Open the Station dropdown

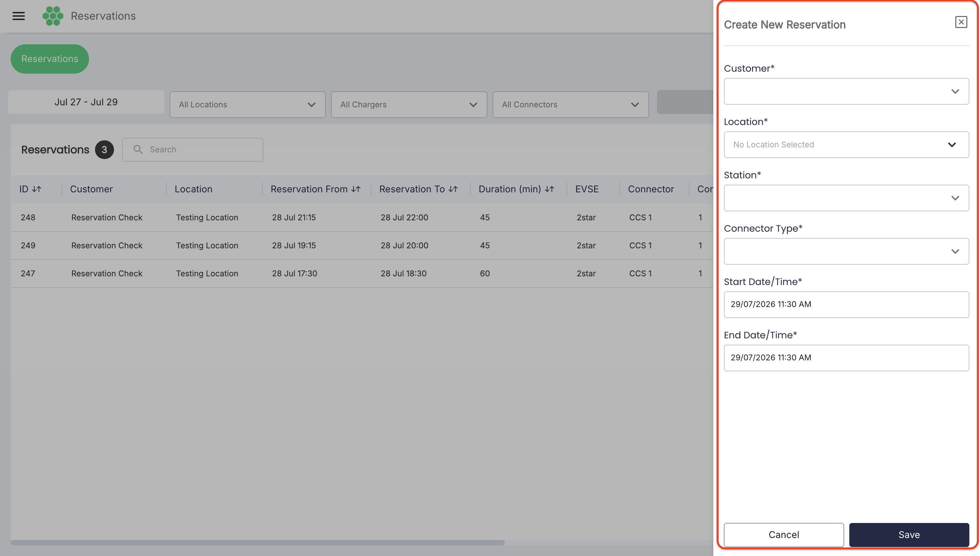(x=846, y=198)
